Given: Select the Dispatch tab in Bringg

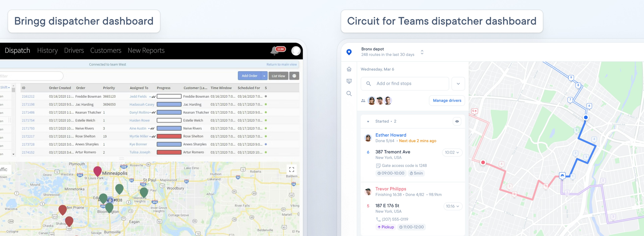Looking at the screenshot, I should (x=17, y=50).
